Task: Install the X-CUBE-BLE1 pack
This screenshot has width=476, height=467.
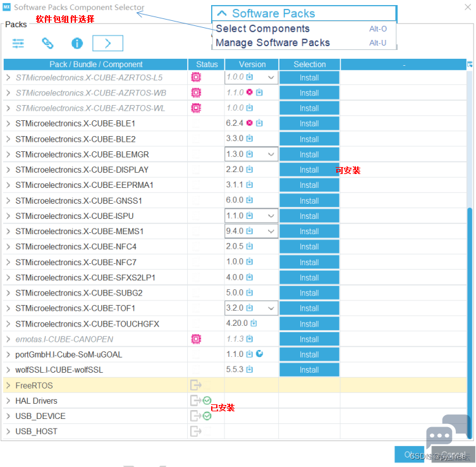Action: (309, 123)
